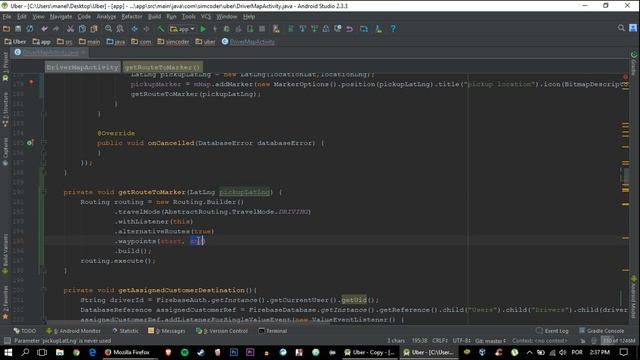This screenshot has width=640, height=360.
Task: Click the user avatar icon at top right
Action: coord(633,28)
